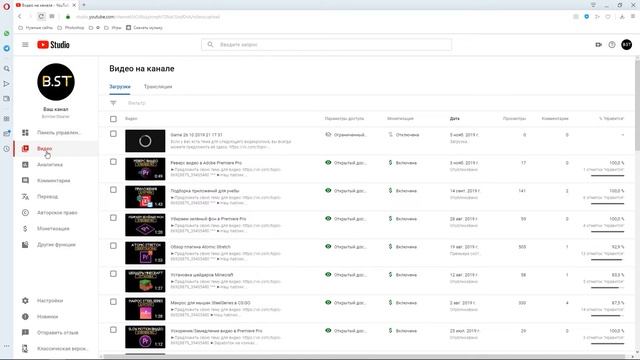Open the video title Обзор плагина Atomic Stretch

point(200,247)
